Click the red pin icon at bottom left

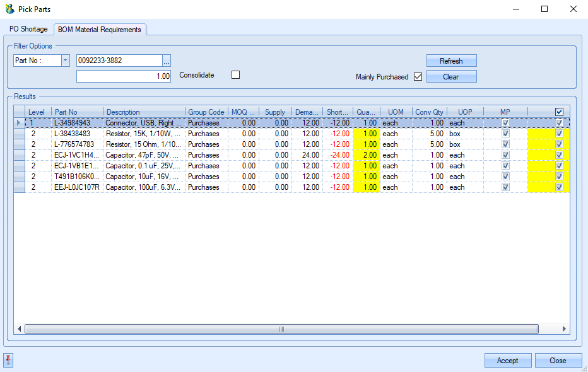click(x=8, y=360)
